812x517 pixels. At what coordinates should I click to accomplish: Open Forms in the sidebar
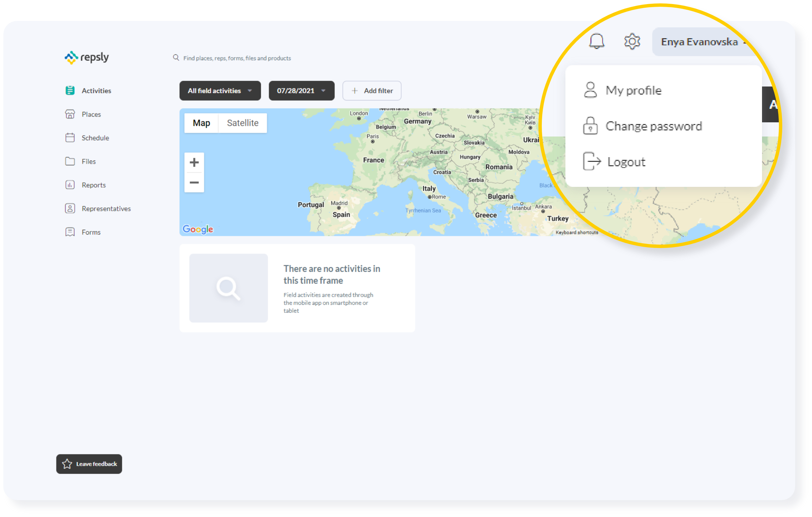point(91,232)
